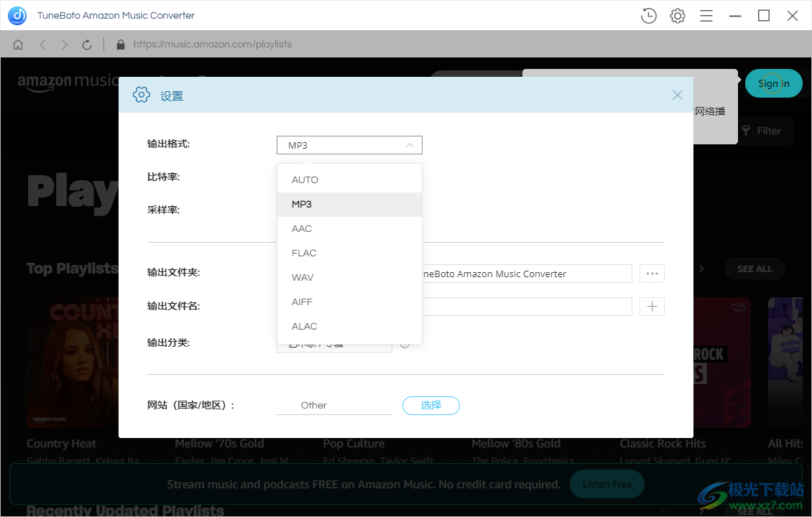Select ALAC output format
812x517 pixels.
(349, 326)
